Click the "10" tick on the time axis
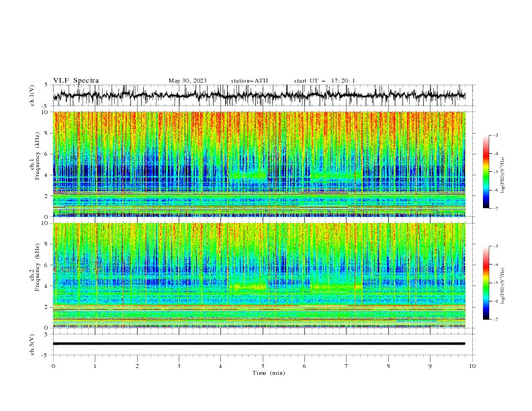The height and width of the screenshot is (411, 532). point(472,366)
